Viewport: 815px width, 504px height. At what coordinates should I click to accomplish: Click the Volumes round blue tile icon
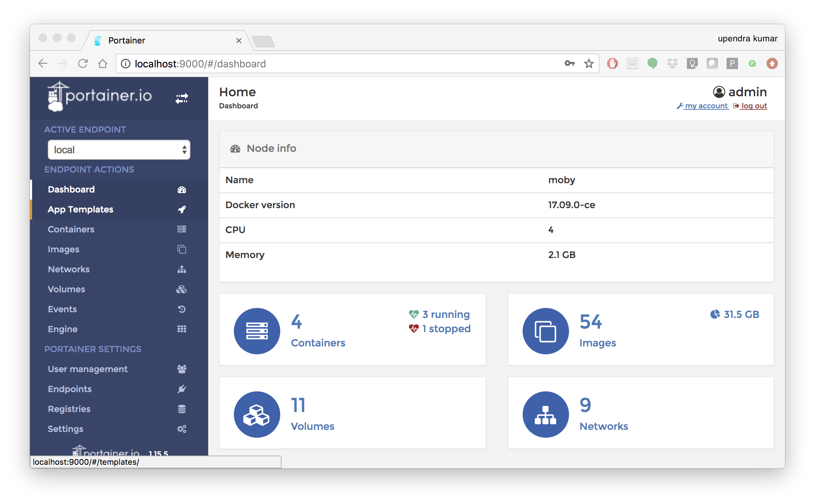[257, 415]
